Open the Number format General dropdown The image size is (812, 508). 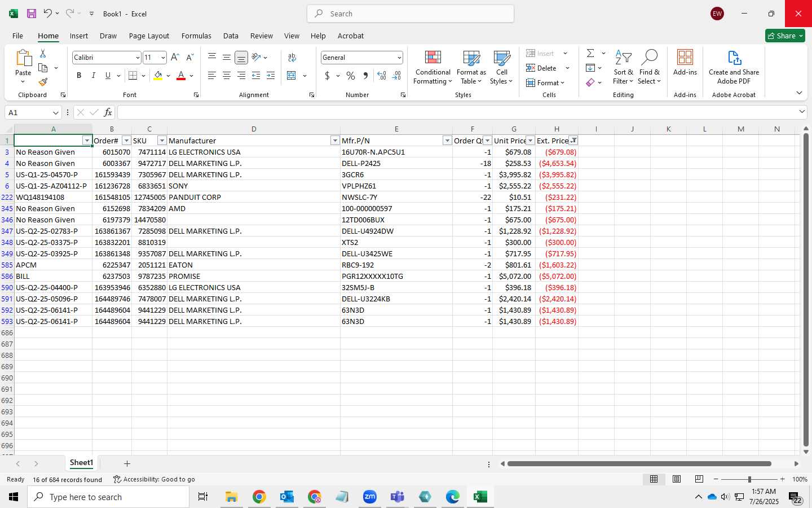click(x=399, y=58)
